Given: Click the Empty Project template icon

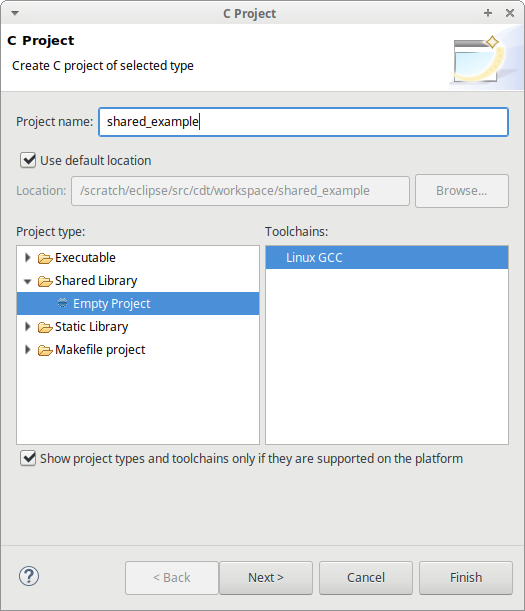Looking at the screenshot, I should point(62,303).
